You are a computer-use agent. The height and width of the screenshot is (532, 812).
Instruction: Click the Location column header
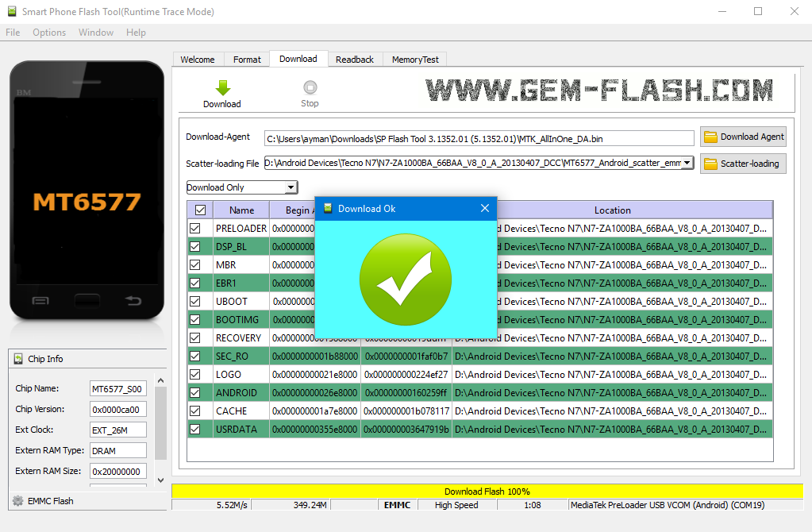pos(613,210)
